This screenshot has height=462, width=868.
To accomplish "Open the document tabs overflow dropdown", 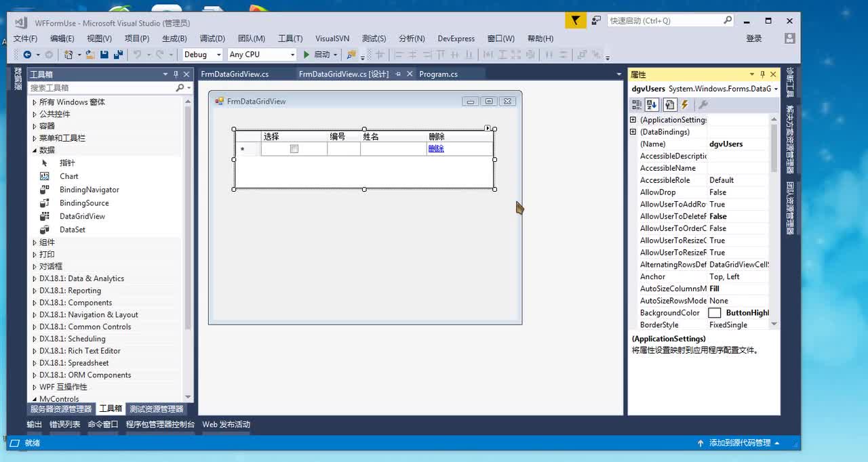I will pyautogui.click(x=618, y=74).
